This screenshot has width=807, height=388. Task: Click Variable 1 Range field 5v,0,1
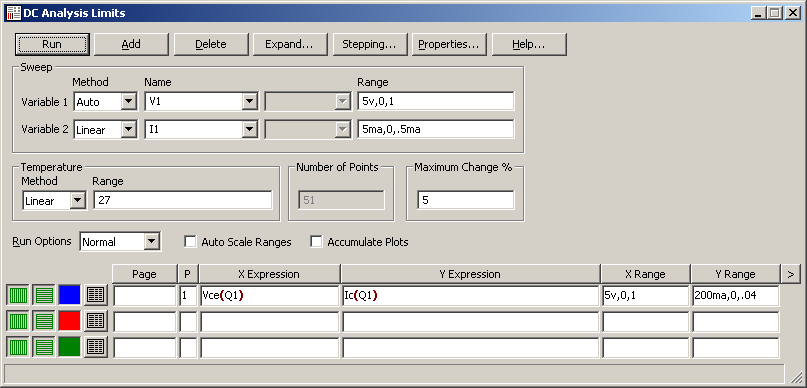click(x=435, y=102)
